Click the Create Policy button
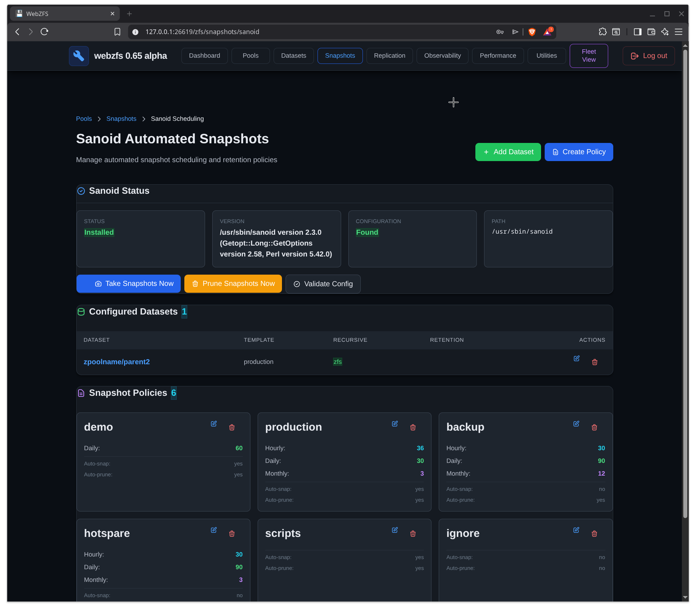696x616 pixels. click(x=578, y=152)
